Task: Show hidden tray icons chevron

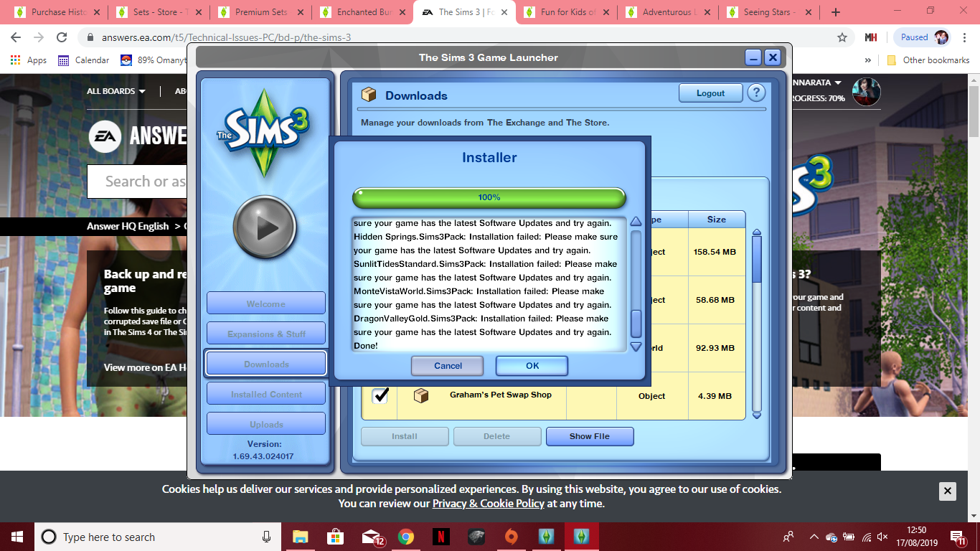Action: [814, 537]
